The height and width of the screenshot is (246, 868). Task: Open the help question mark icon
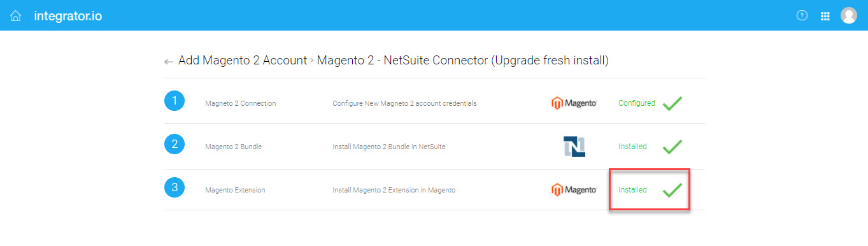click(802, 15)
